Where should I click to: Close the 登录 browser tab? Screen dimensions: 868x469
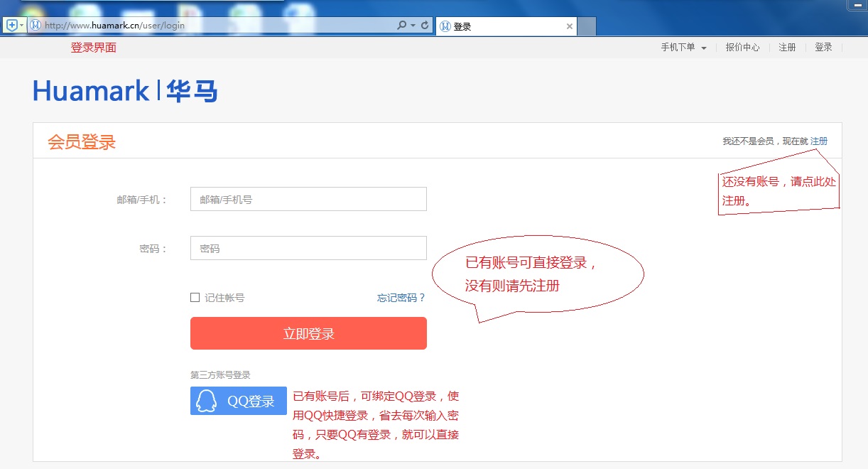pos(569,26)
